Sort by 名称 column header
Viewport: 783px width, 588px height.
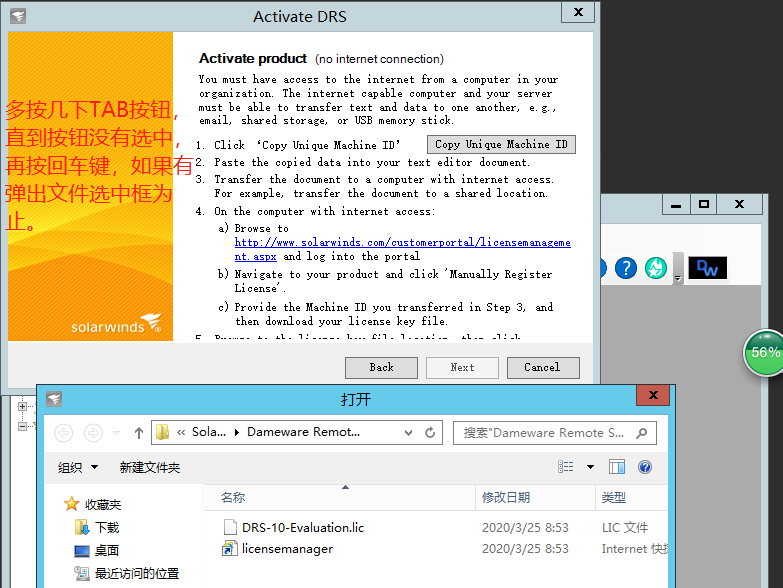click(x=340, y=498)
